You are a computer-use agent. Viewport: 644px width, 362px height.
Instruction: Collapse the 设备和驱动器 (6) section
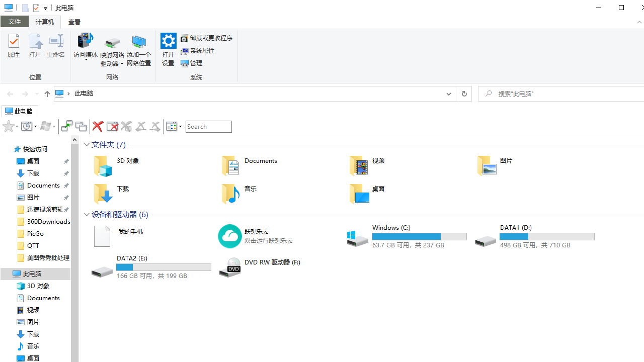(x=87, y=214)
